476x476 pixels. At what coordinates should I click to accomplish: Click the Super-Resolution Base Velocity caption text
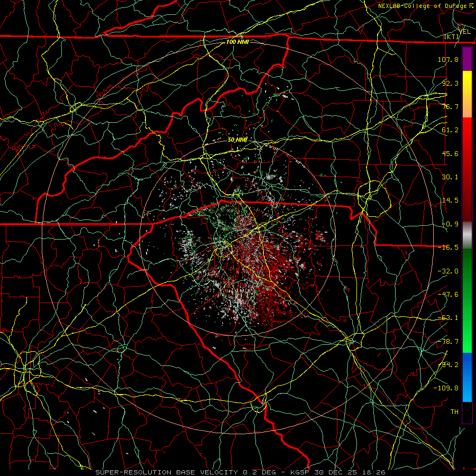[x=241, y=472]
